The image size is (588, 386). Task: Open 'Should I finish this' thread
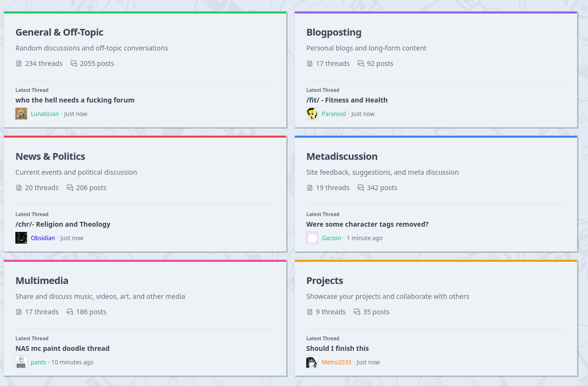pos(337,348)
